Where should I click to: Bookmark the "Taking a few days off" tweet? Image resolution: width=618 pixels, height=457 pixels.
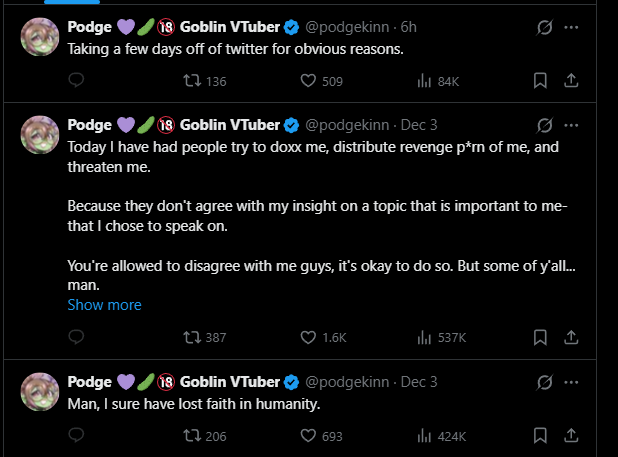pyautogui.click(x=540, y=82)
